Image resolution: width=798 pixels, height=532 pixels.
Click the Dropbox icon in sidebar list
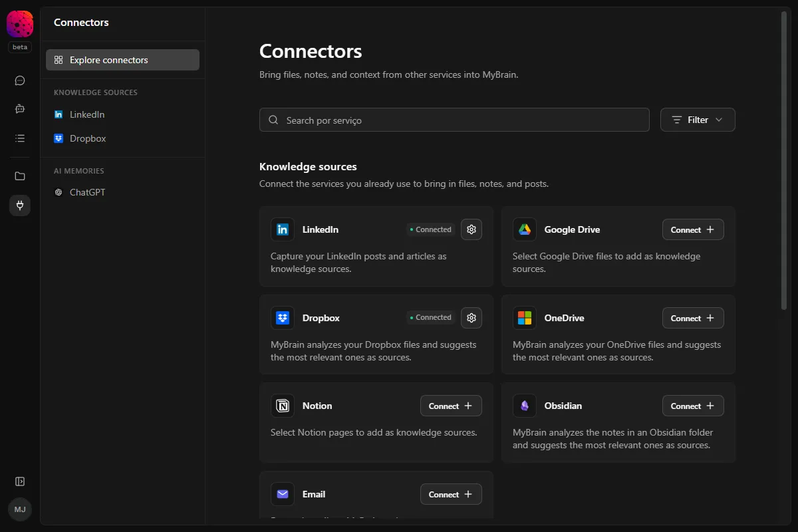point(59,138)
